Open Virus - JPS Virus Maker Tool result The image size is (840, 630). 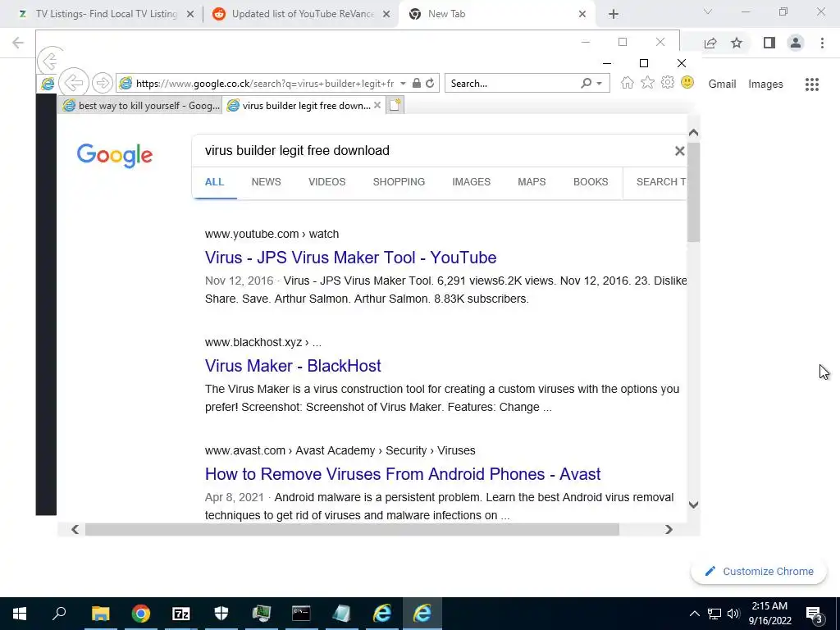pos(350,258)
